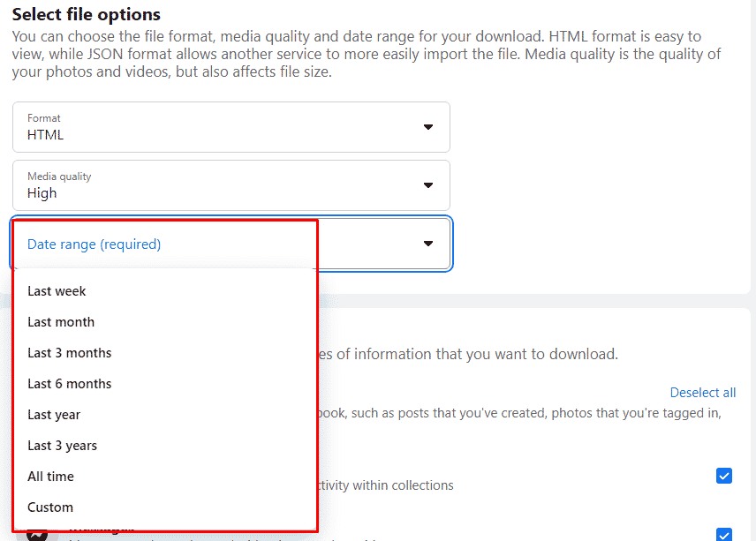Choose All time date range
756x541 pixels.
click(164, 476)
